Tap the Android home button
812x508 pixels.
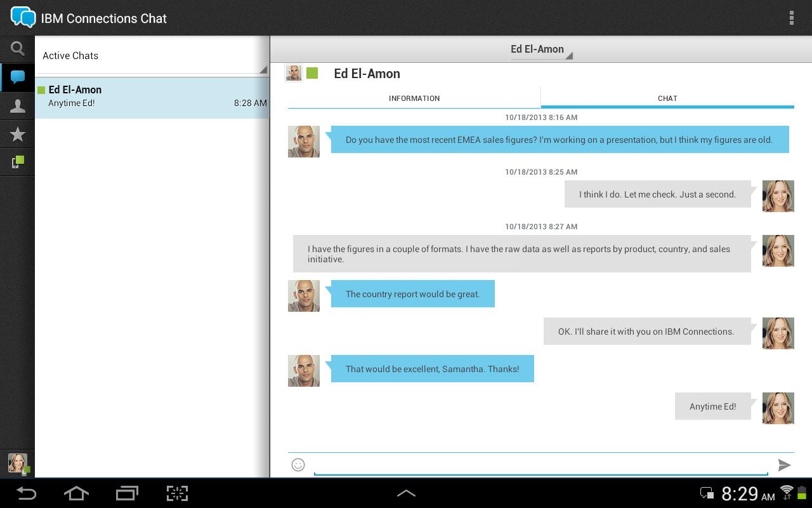76,493
